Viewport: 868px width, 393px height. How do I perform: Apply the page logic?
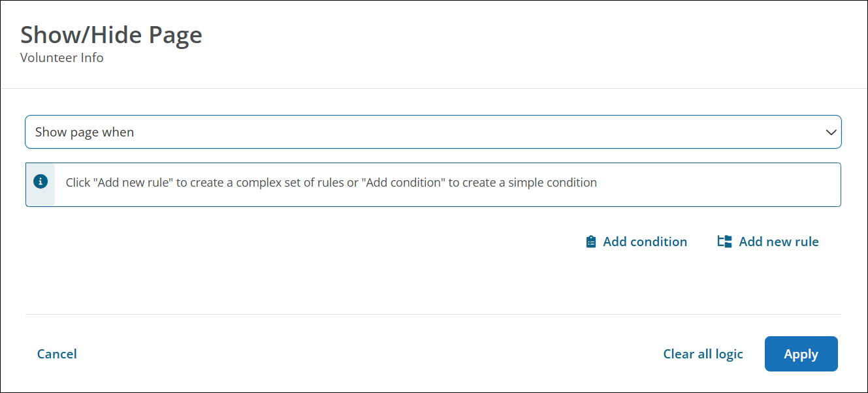click(x=801, y=354)
